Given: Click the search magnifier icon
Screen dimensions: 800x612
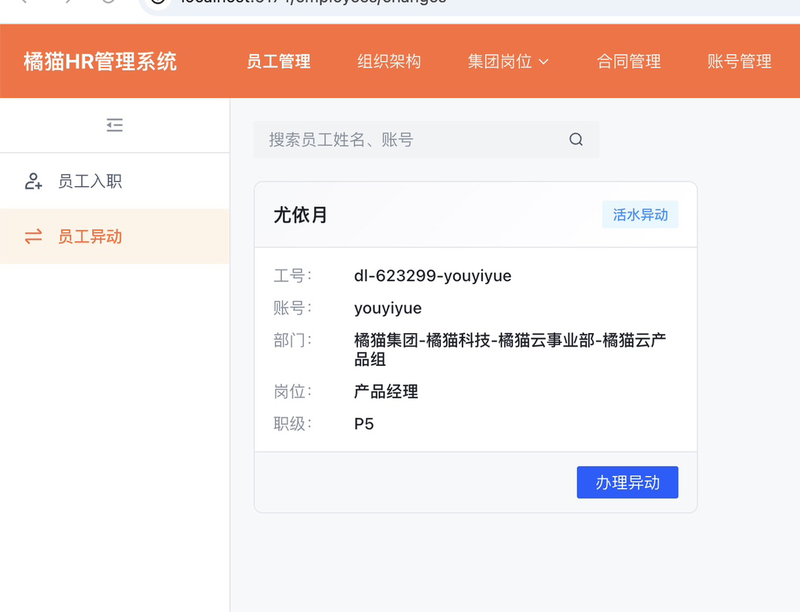Looking at the screenshot, I should tap(576, 139).
